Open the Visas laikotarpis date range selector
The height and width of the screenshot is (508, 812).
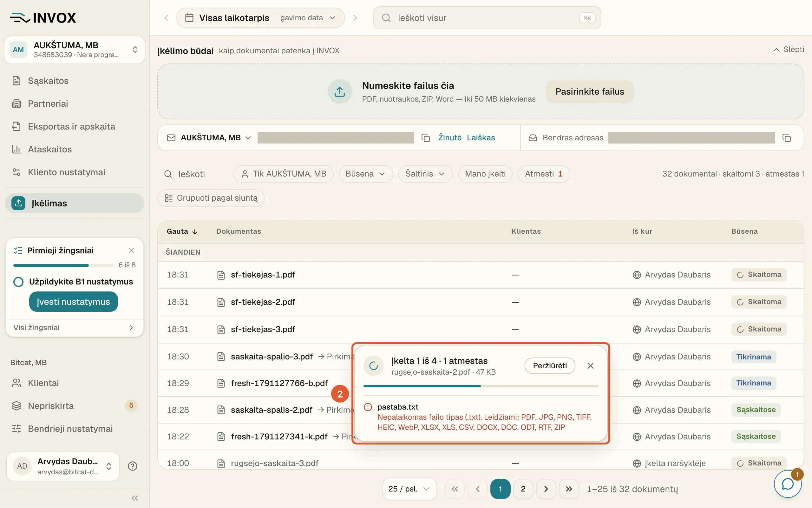pyautogui.click(x=261, y=18)
